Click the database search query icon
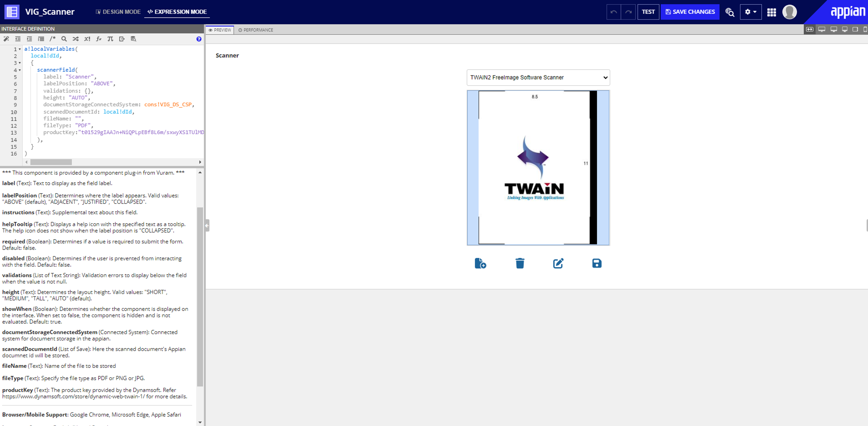The width and height of the screenshot is (868, 426). click(x=133, y=39)
